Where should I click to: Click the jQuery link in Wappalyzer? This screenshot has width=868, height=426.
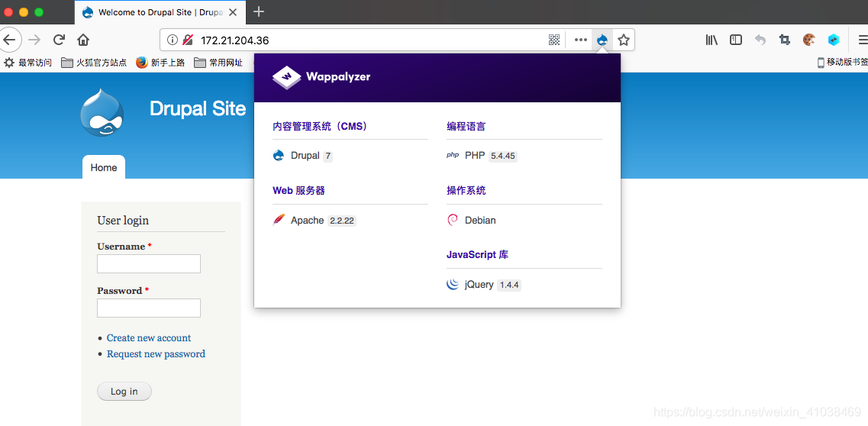point(479,284)
